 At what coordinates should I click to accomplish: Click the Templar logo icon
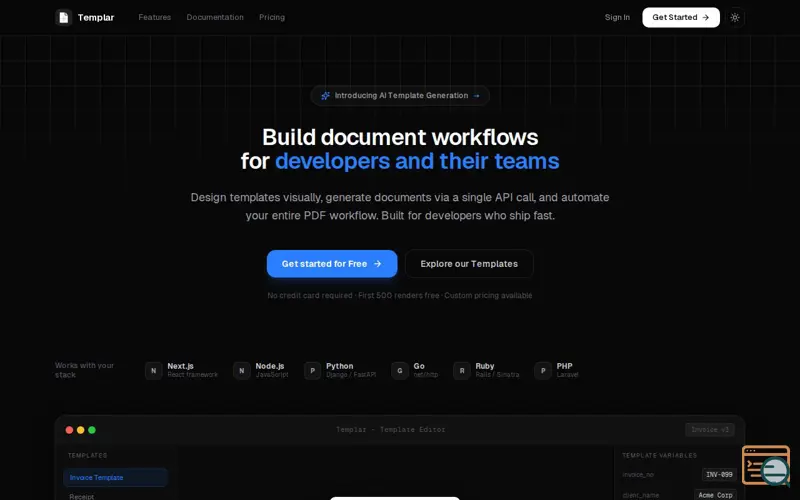[63, 17]
